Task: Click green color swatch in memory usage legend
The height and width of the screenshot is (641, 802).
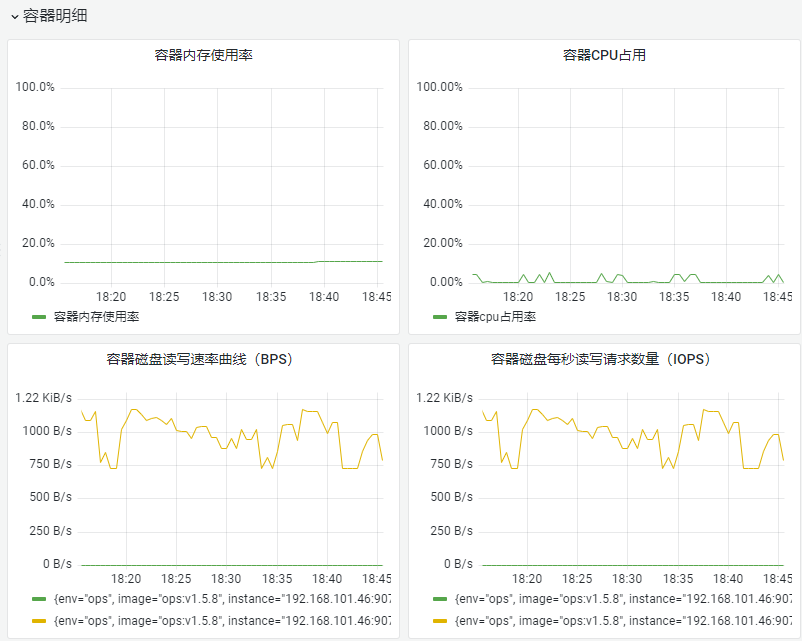Action: [39, 317]
